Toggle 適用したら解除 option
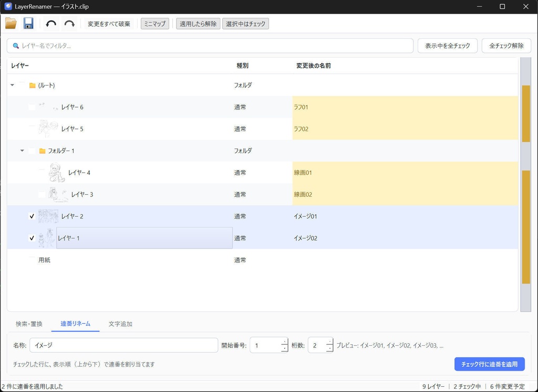Image resolution: width=538 pixels, height=392 pixels. pos(198,24)
